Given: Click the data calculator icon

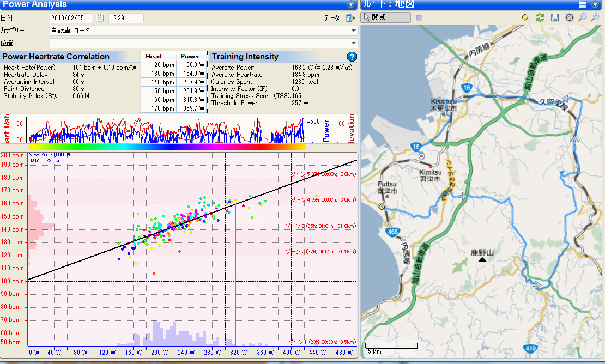Looking at the screenshot, I should 349,18.
